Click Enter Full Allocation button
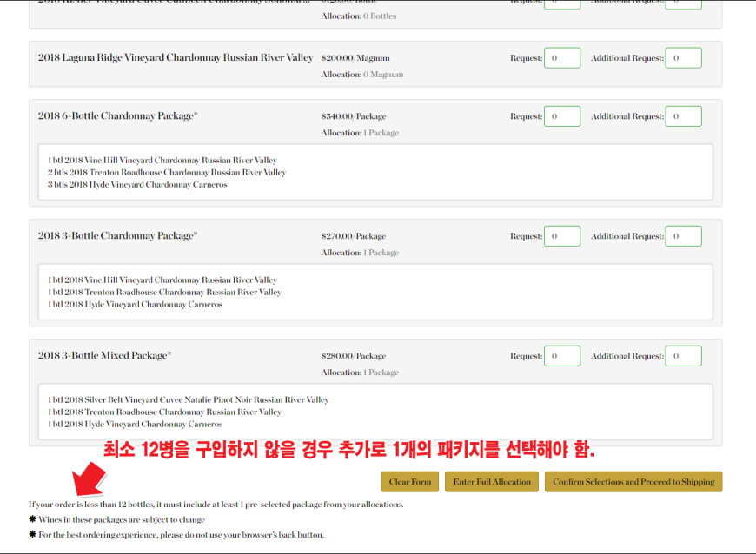 492,482
